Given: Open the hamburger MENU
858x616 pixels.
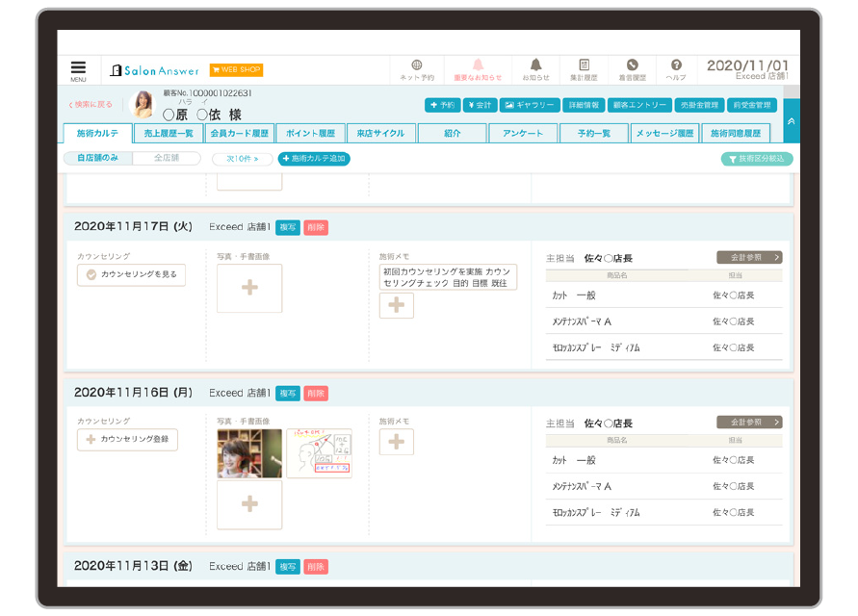Looking at the screenshot, I should pyautogui.click(x=78, y=70).
